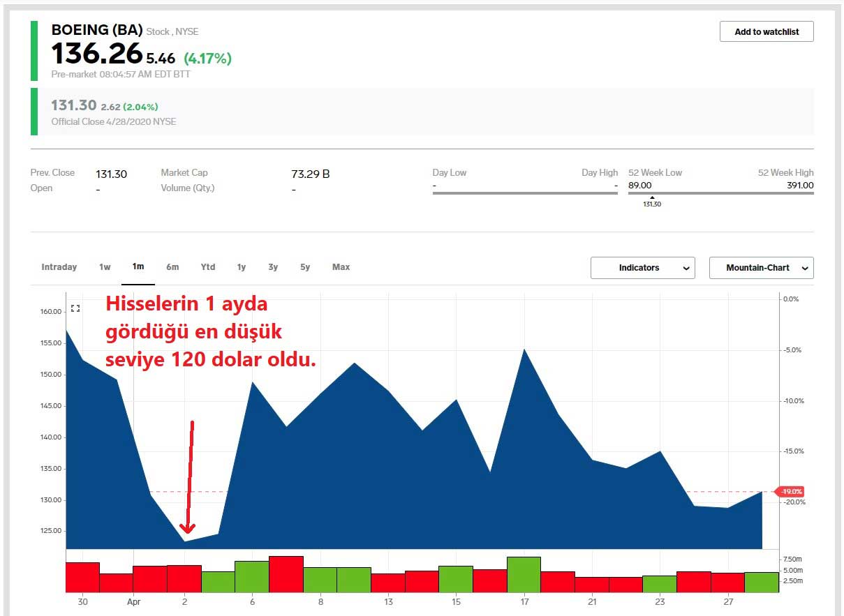Screen dimensions: 844x616
Task: Click the Apr date axis label
Action: [133, 601]
